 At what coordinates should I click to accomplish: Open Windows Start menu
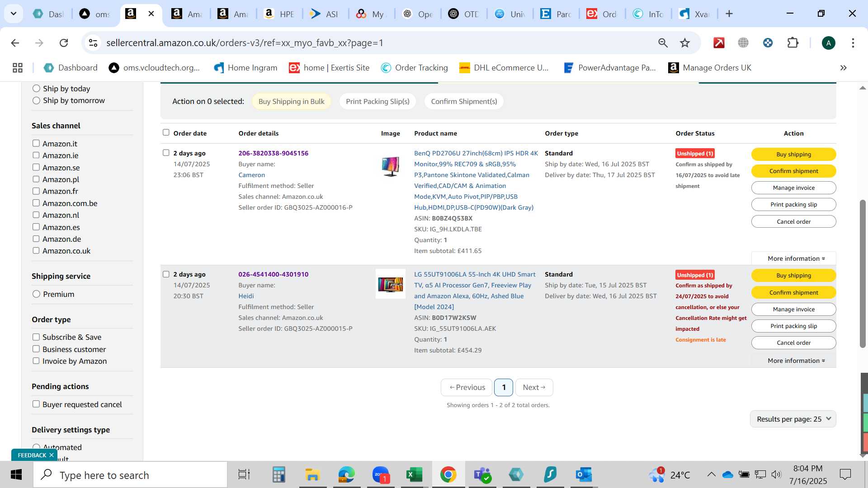click(16, 475)
